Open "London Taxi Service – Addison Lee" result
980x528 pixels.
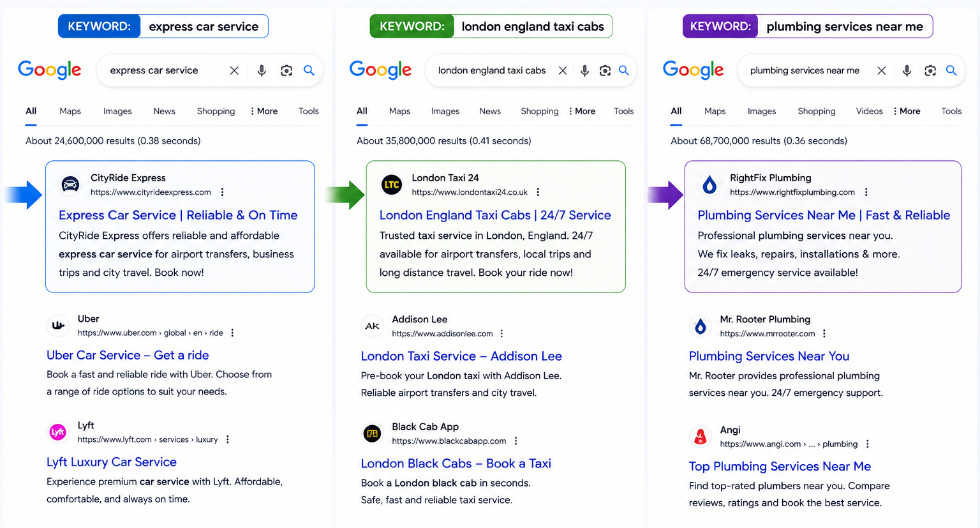click(x=461, y=356)
